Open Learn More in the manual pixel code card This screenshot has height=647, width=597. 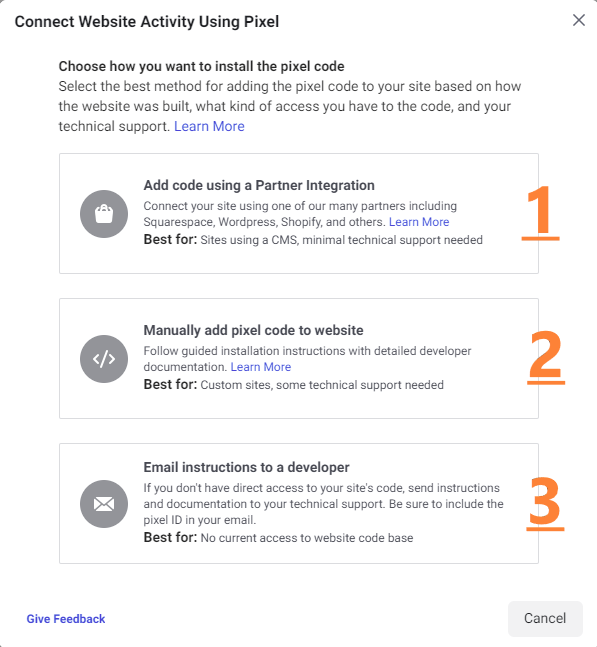(261, 367)
